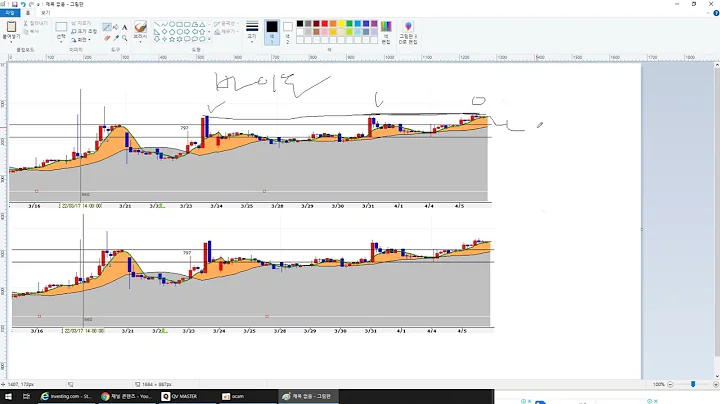Select the Pencil tool

point(107,27)
